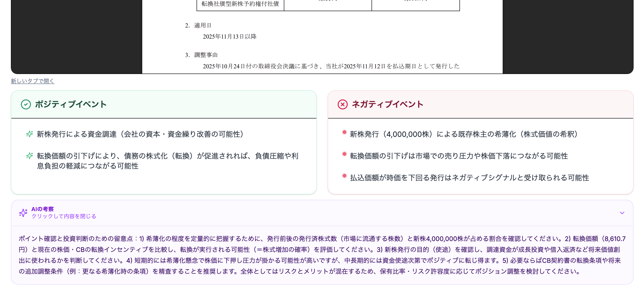
Task: Click the AIの考察 heading
Action: 42,209
